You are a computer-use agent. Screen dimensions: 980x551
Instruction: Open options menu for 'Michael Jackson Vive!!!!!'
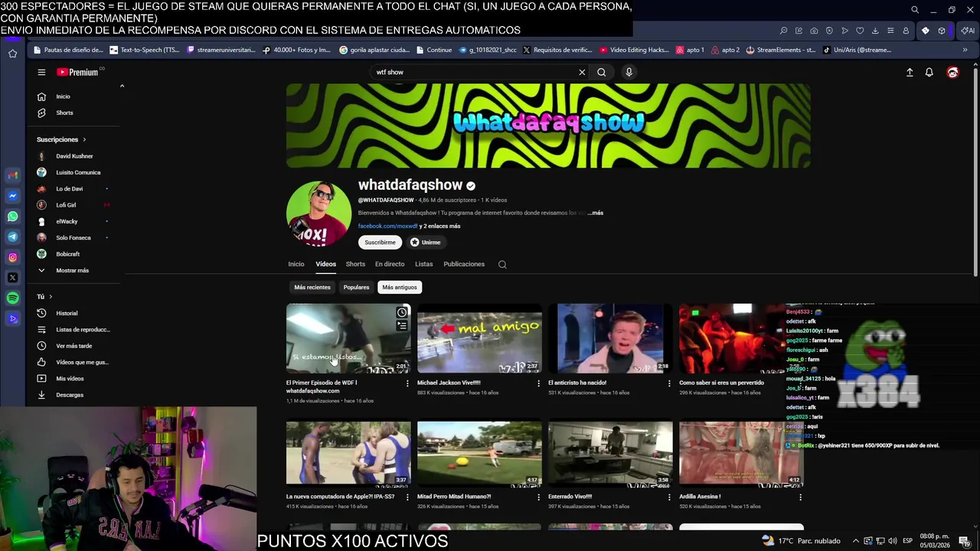[538, 383]
